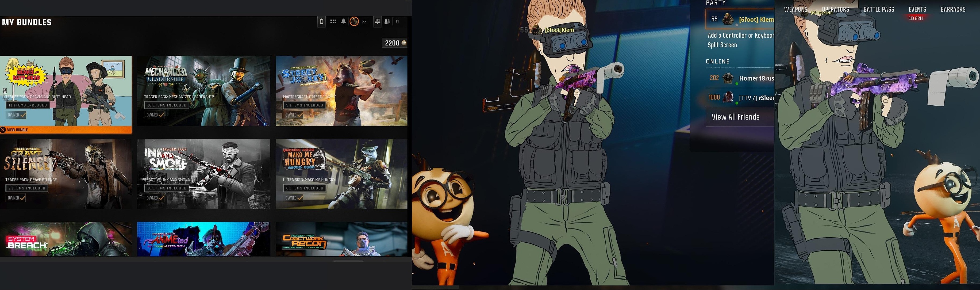Open player profile emblem beside level 55
Screen dimensions: 980x290
pyautogui.click(x=354, y=22)
